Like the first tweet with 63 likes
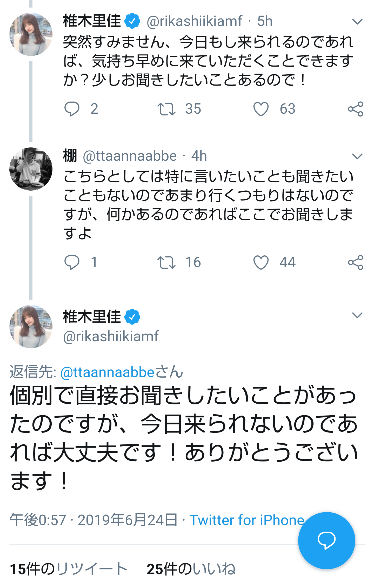Image resolution: width=374 pixels, height=588 pixels. tap(261, 109)
